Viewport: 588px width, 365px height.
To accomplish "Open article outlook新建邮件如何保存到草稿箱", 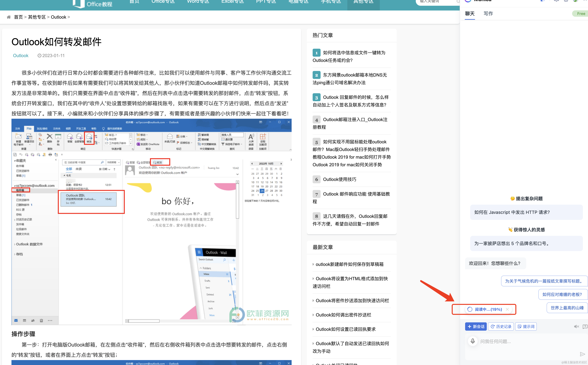I will (x=349, y=264).
